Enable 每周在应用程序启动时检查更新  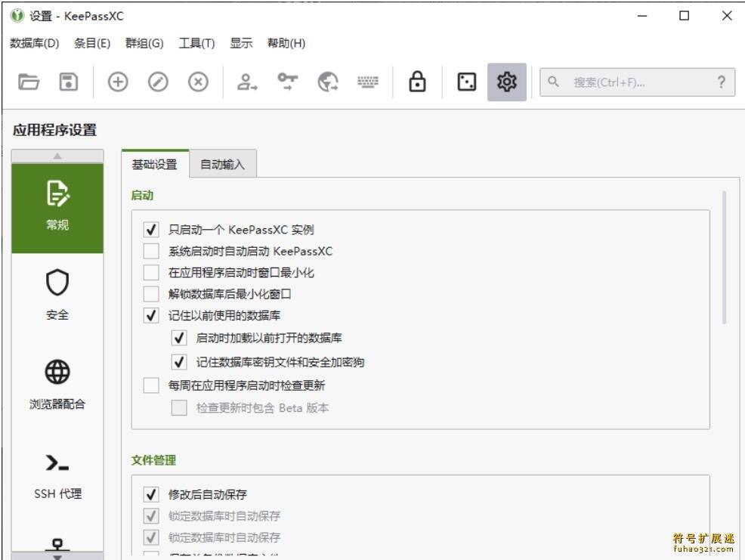(151, 385)
